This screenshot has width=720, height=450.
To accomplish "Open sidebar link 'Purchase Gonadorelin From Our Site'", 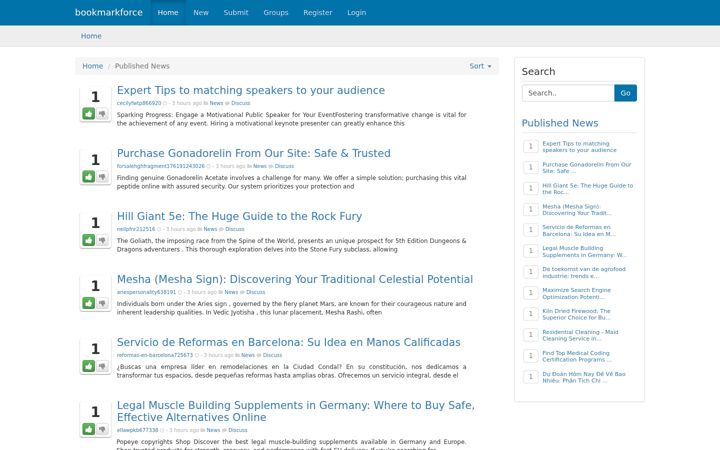I will coord(586,168).
